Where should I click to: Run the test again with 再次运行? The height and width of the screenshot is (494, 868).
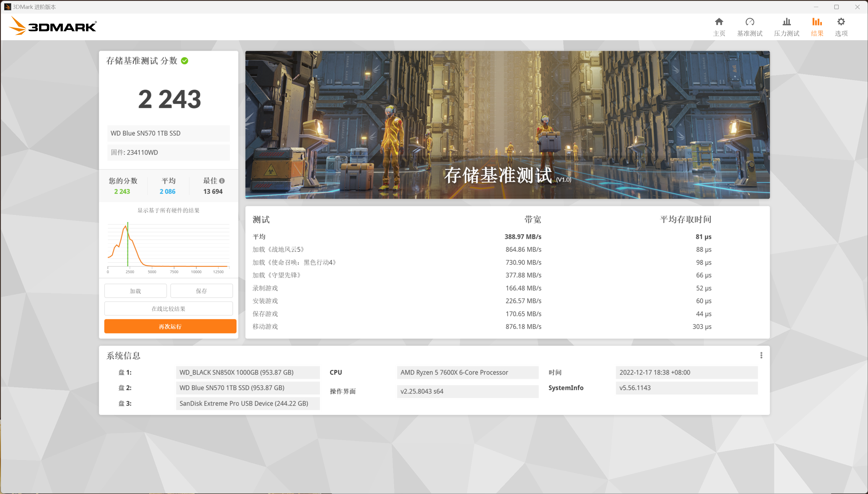(170, 326)
